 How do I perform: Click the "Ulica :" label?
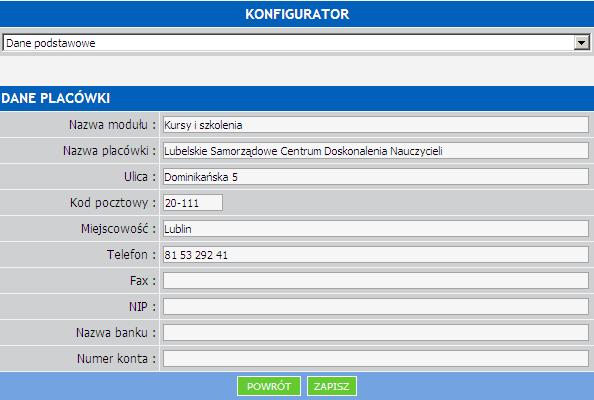point(140,177)
